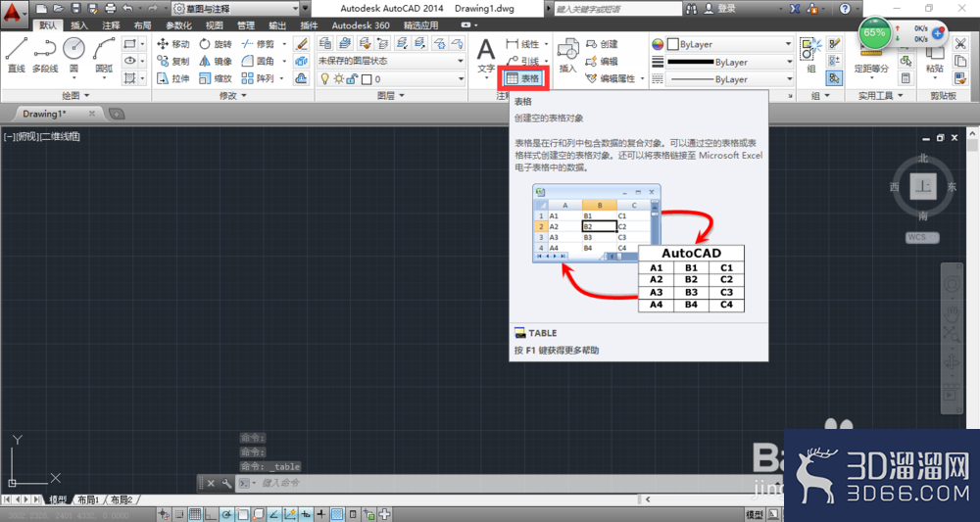Toggle polar tracking in status bar
The height and width of the screenshot is (522, 980).
226,514
